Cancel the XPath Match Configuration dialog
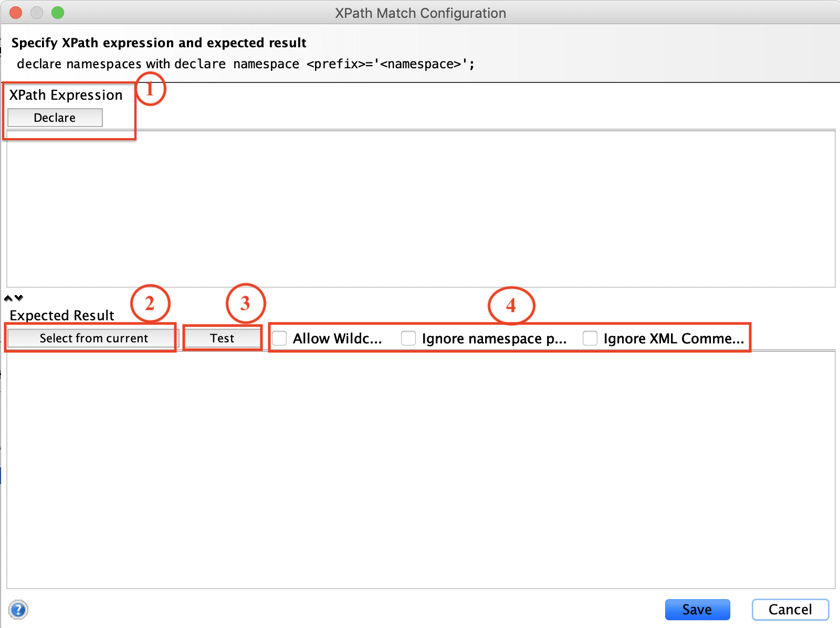840x628 pixels. (790, 610)
